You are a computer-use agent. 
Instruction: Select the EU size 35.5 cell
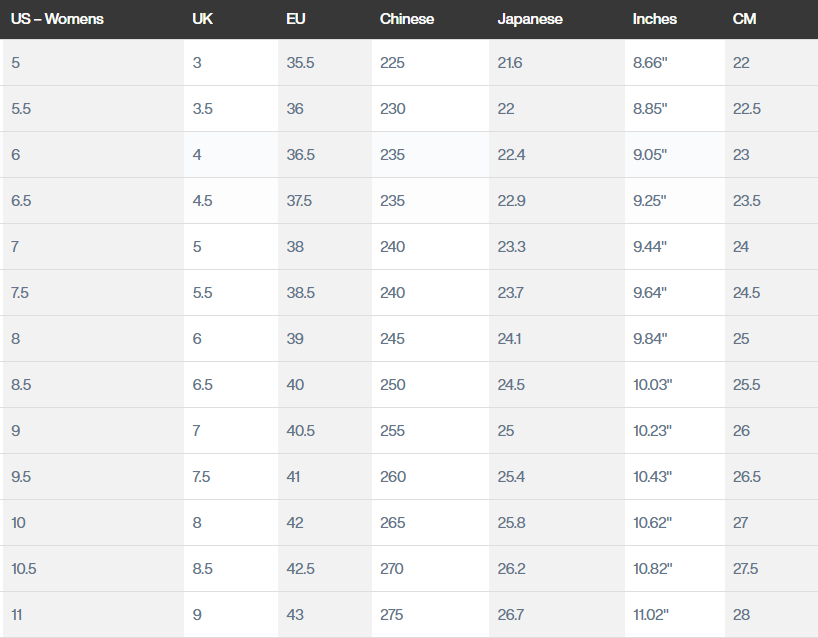tap(301, 63)
